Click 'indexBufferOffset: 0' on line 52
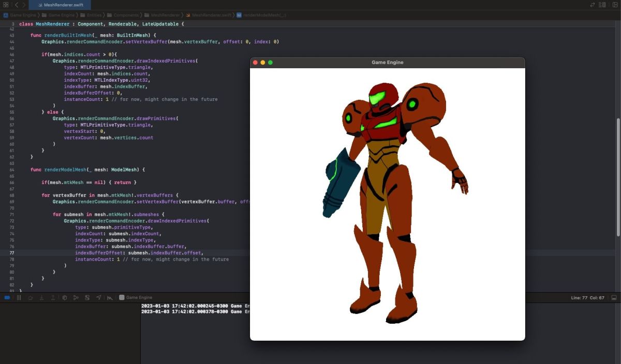 pyautogui.click(x=94, y=93)
